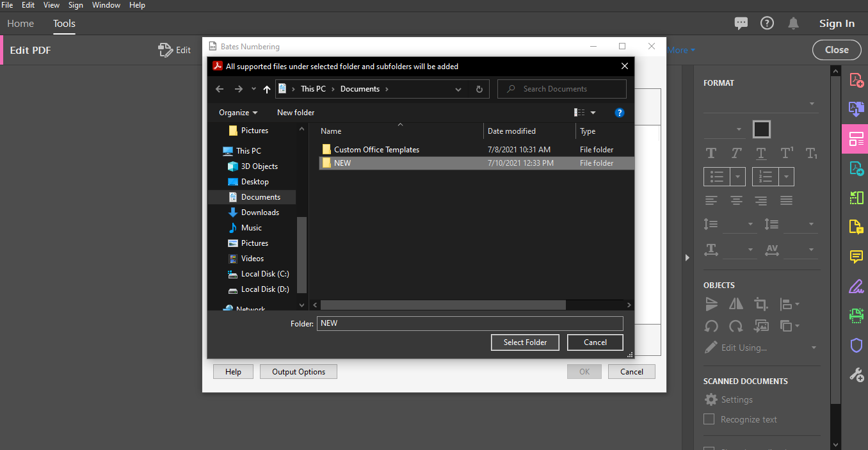This screenshot has width=868, height=450.
Task: Open the Acrobat help question icon
Action: click(x=767, y=23)
